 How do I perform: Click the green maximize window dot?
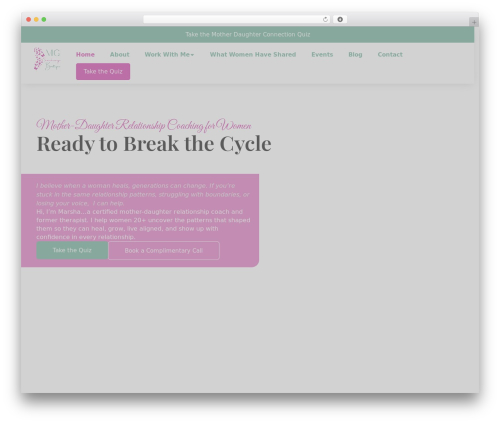coord(44,20)
